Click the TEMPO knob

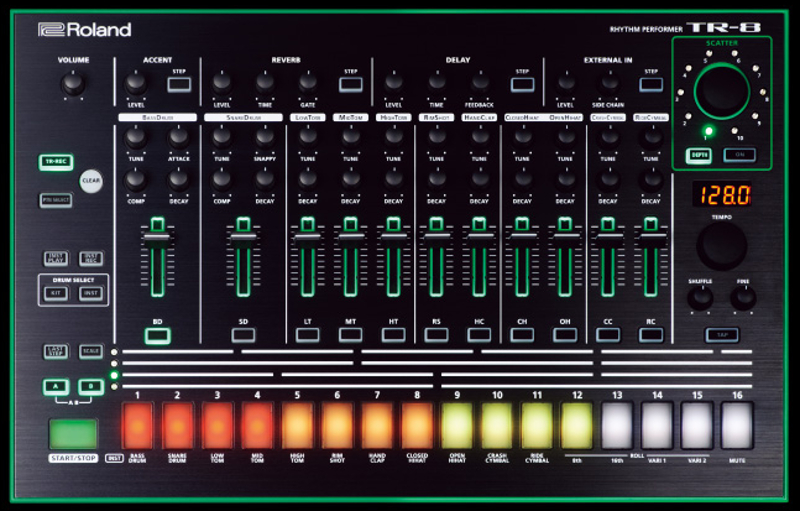click(721, 246)
